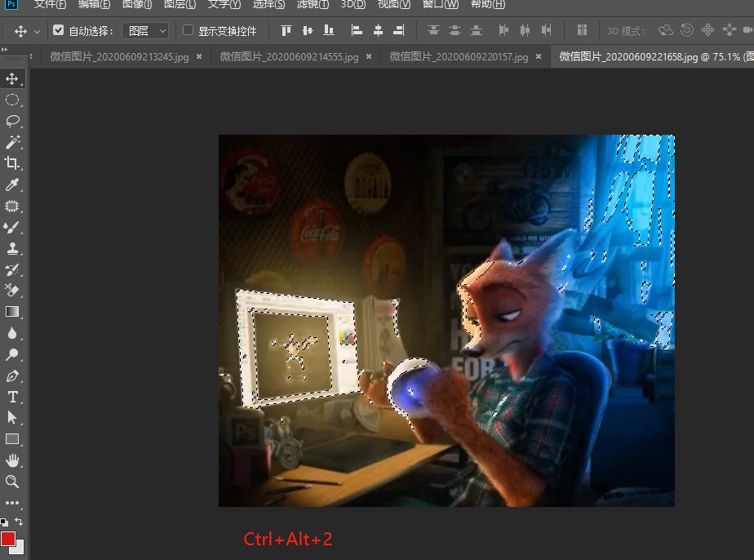The height and width of the screenshot is (560, 754).
Task: Close the 微信图片_20200609220157.jpg tab
Action: pos(538,58)
